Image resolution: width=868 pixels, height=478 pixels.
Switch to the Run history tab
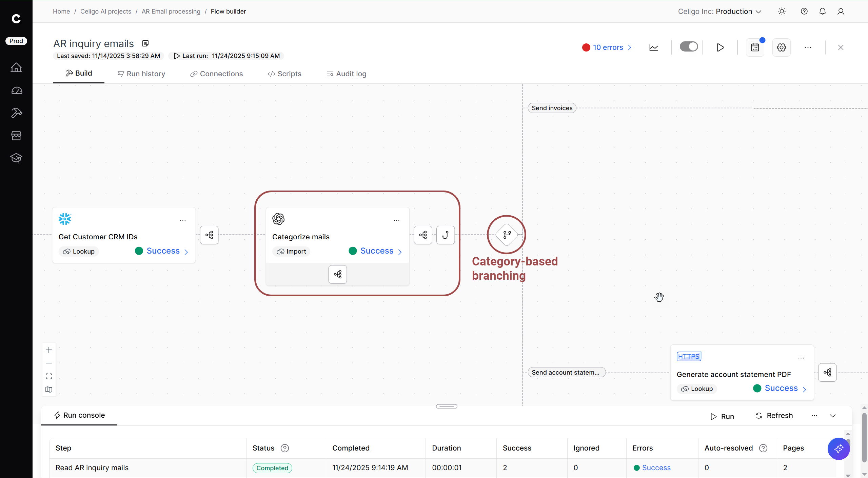click(x=141, y=74)
